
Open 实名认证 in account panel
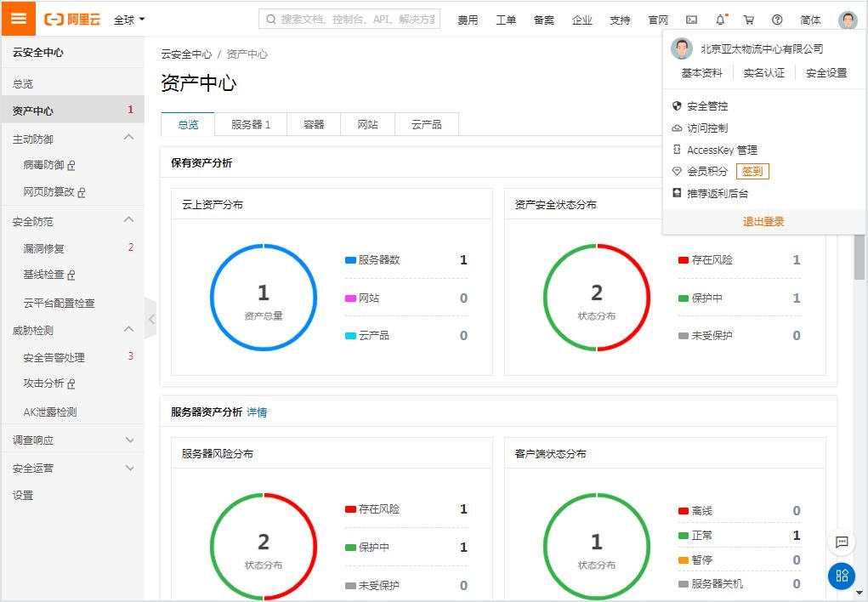point(764,72)
